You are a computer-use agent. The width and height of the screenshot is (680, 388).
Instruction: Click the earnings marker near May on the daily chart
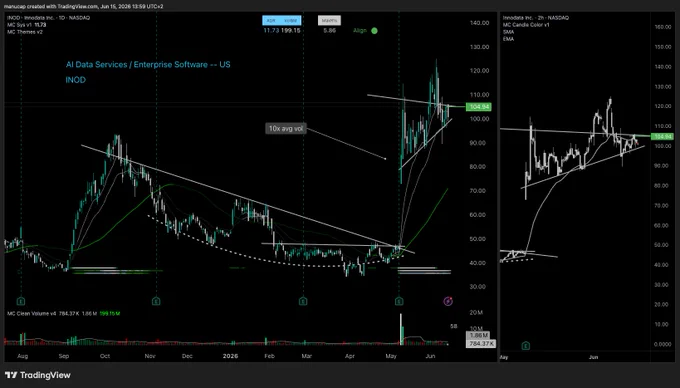pos(399,301)
